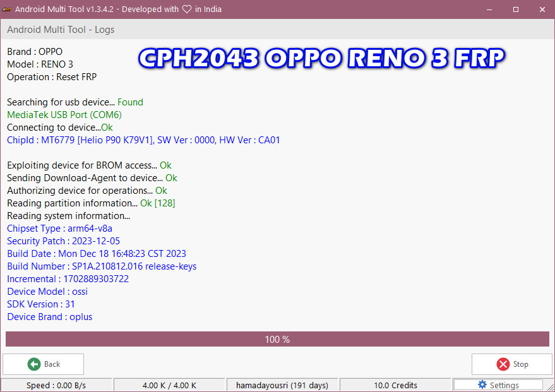
Task: Click the 4.00 K / 4.00 K status
Action: point(169,385)
